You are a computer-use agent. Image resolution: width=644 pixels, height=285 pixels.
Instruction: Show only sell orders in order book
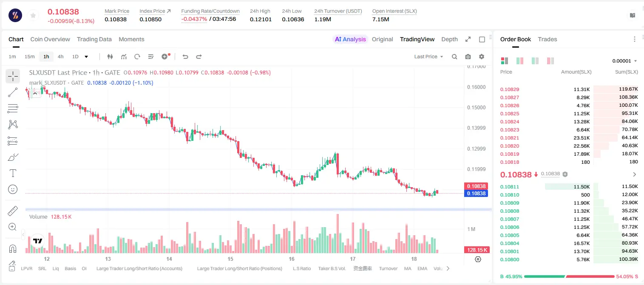click(550, 61)
